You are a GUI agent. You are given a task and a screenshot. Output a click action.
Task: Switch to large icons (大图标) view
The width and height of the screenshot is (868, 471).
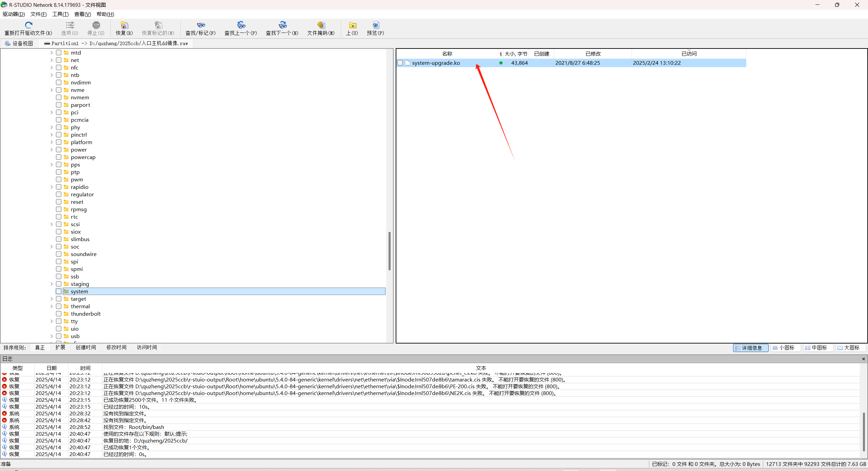[851, 348]
